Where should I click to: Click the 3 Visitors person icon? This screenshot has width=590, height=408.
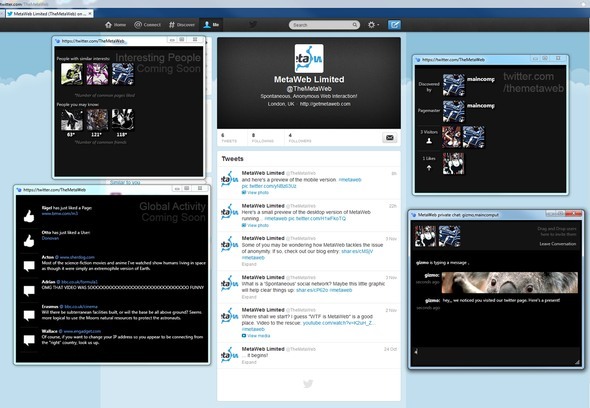tap(429, 141)
